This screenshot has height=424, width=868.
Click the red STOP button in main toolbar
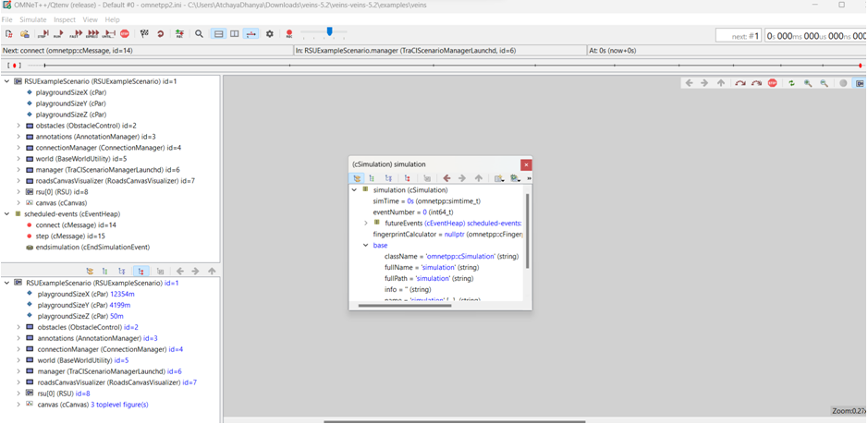point(125,34)
